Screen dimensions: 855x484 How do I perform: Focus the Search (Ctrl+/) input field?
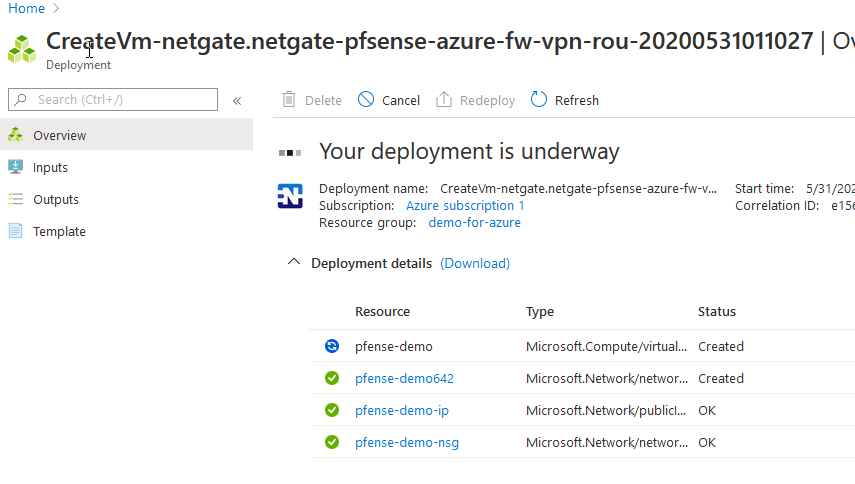113,100
